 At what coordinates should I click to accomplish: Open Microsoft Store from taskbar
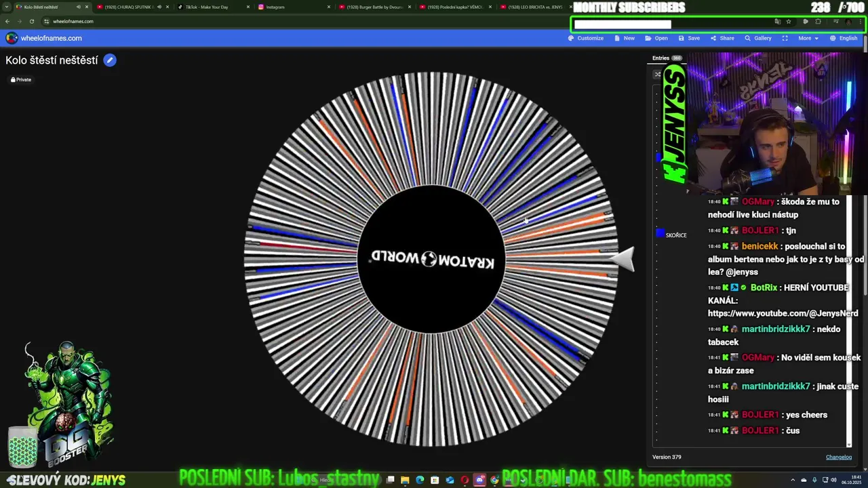pyautogui.click(x=435, y=480)
